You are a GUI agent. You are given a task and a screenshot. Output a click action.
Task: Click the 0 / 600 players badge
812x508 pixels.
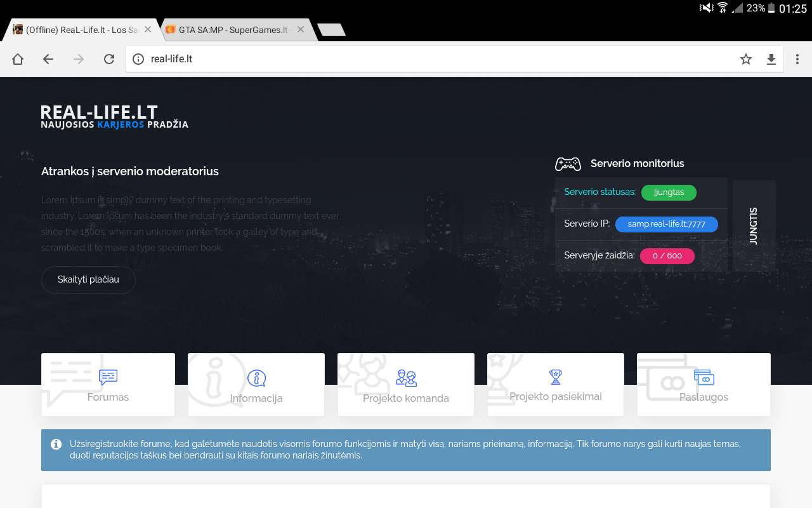click(667, 256)
